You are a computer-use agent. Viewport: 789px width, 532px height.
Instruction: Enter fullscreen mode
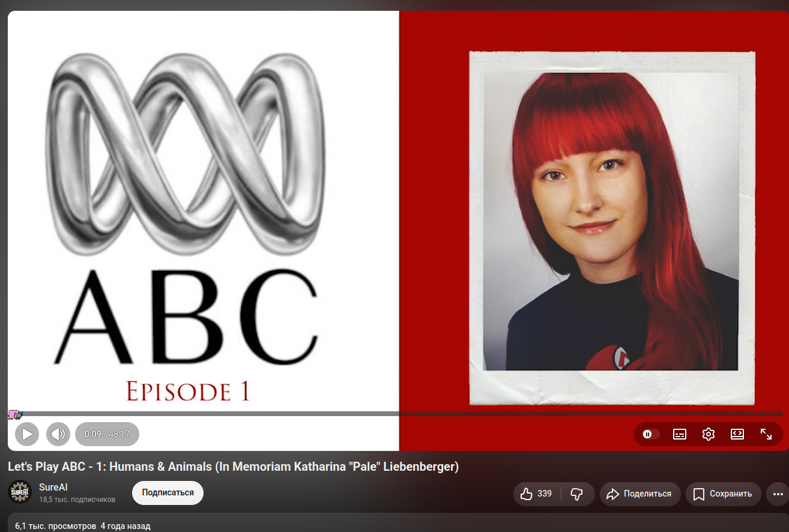pyautogui.click(x=766, y=434)
